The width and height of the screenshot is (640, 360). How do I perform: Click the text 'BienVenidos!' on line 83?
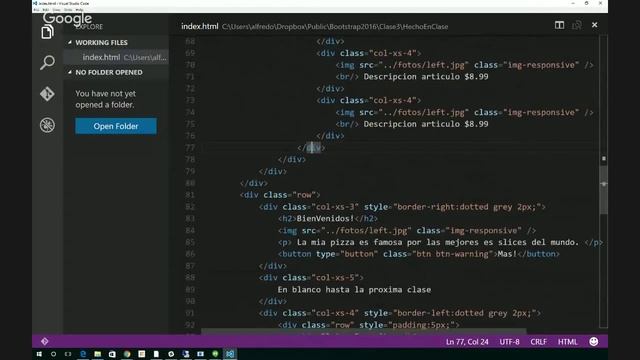pos(325,218)
